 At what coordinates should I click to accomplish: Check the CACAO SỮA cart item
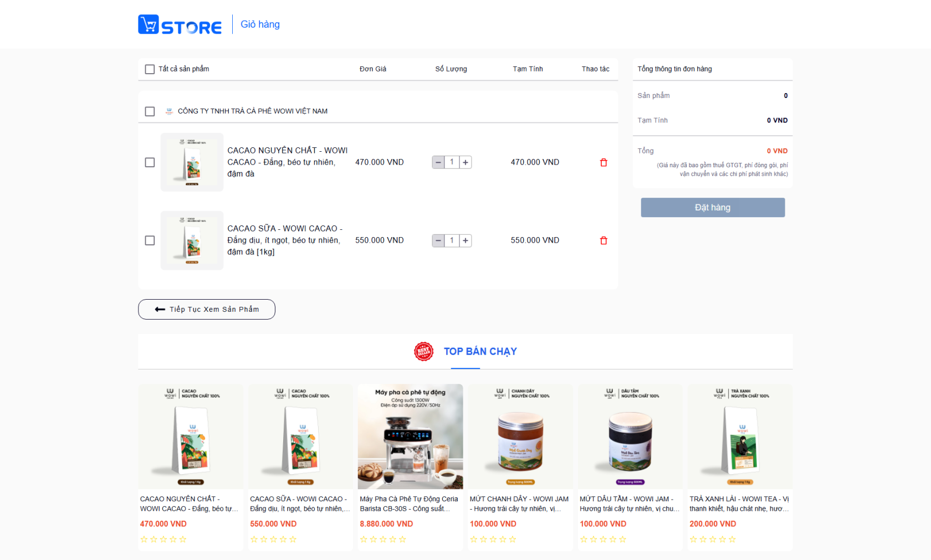point(150,240)
